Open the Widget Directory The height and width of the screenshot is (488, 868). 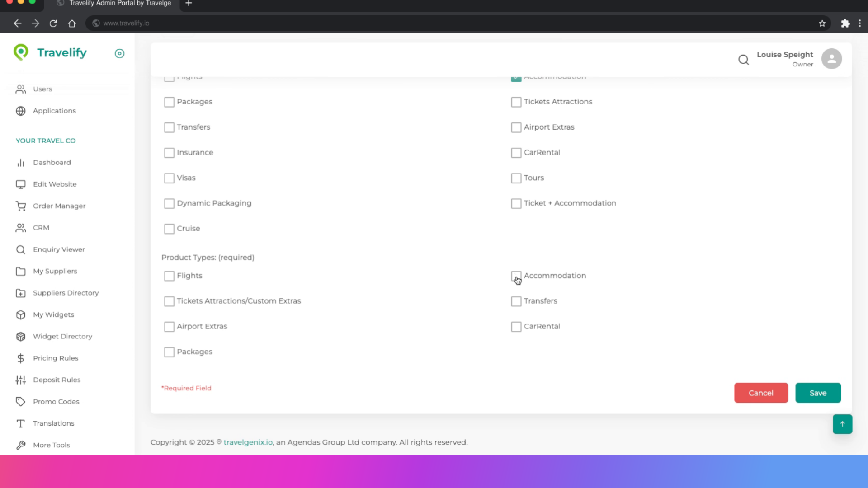[x=62, y=336]
